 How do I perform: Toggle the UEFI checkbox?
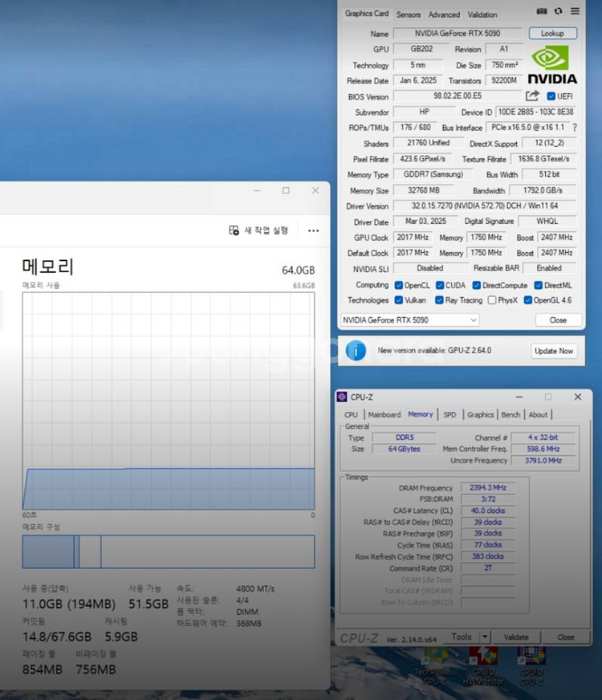click(x=551, y=96)
